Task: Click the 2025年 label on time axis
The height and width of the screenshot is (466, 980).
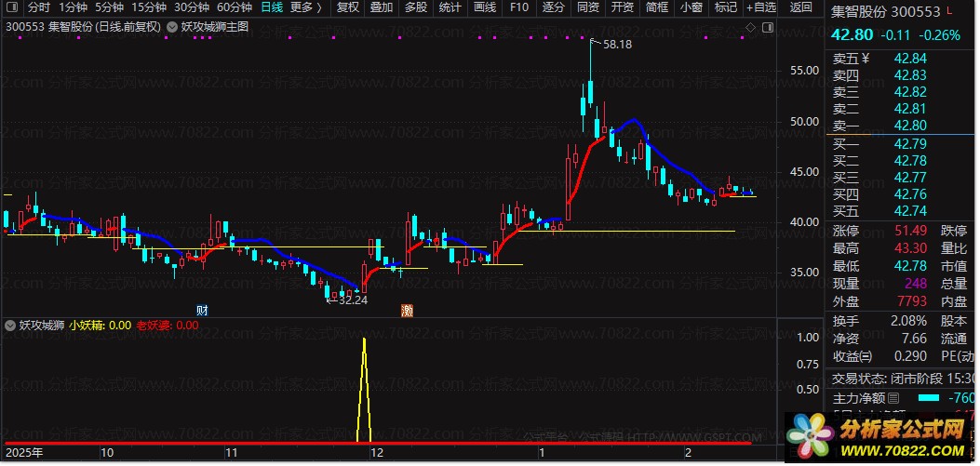Action: (25, 453)
